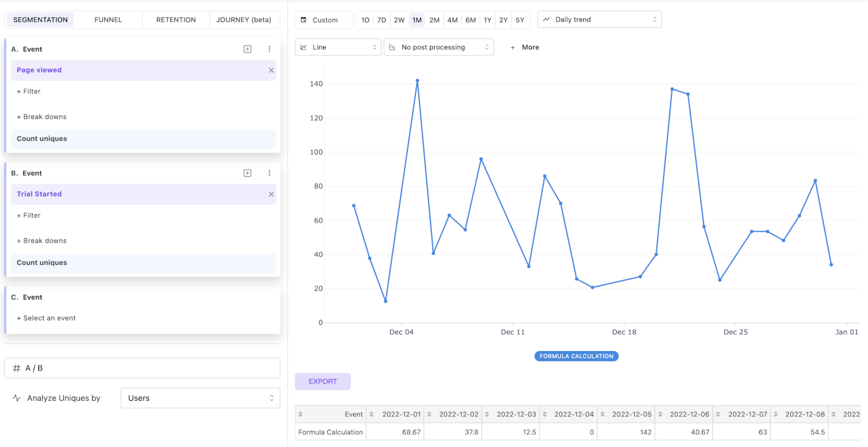Select the 2M time range
Viewport: 868px width, 447px height.
(x=435, y=20)
